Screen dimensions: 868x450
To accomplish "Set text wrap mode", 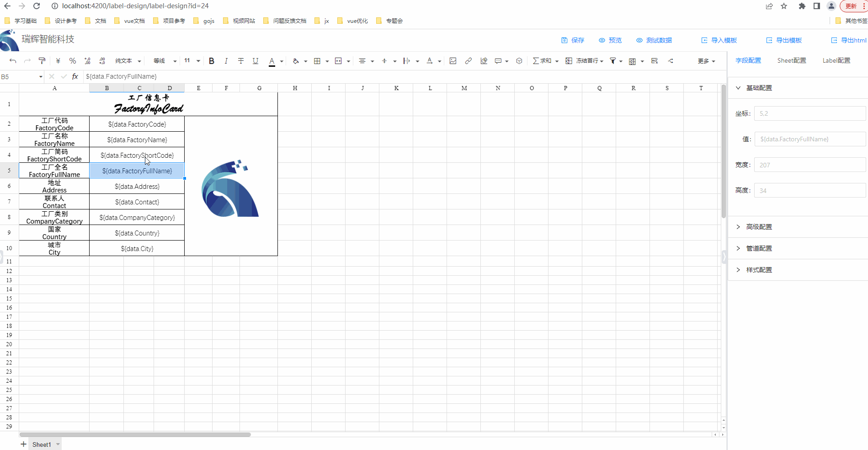I will tap(407, 61).
